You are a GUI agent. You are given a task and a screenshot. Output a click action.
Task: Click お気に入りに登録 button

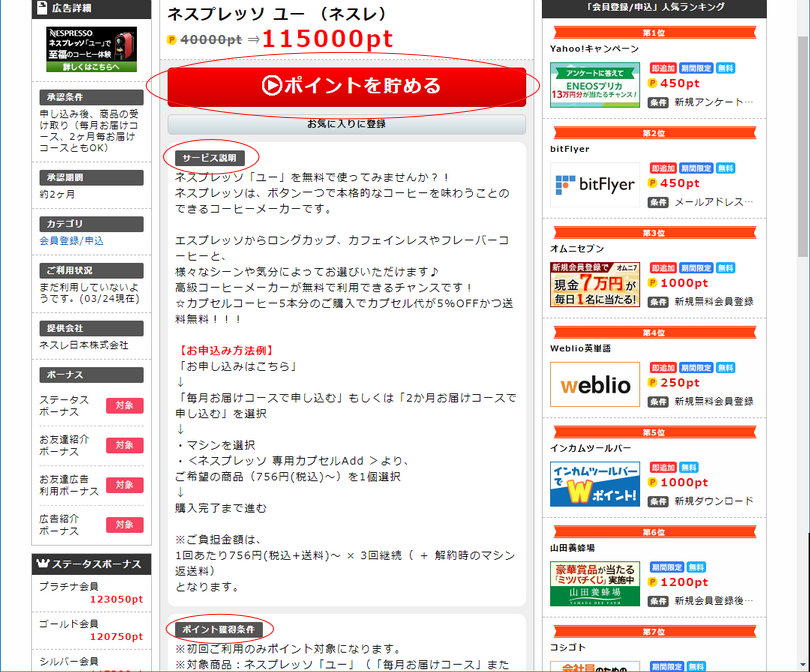[x=347, y=124]
